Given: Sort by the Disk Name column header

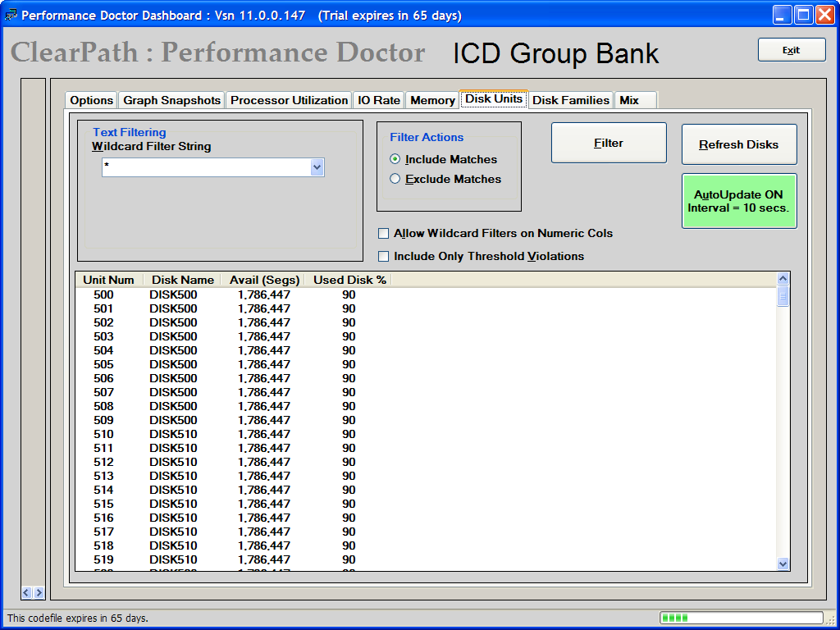Looking at the screenshot, I should pyautogui.click(x=183, y=280).
